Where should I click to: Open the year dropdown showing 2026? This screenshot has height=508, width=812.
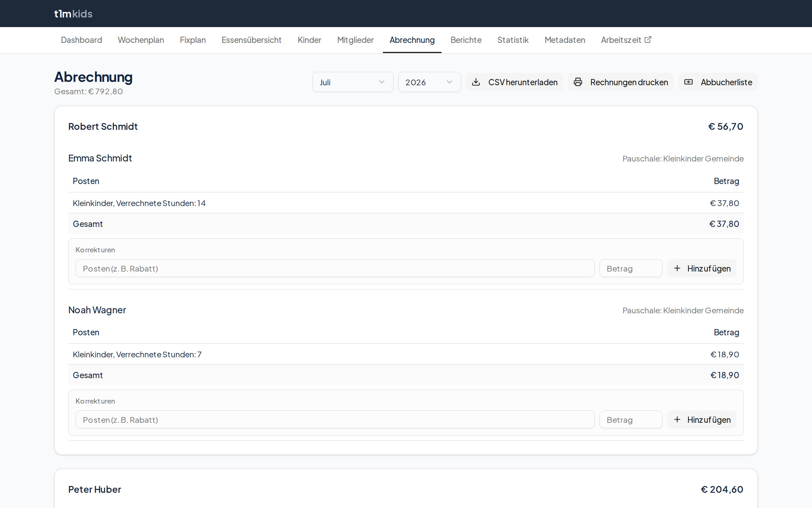click(x=429, y=82)
